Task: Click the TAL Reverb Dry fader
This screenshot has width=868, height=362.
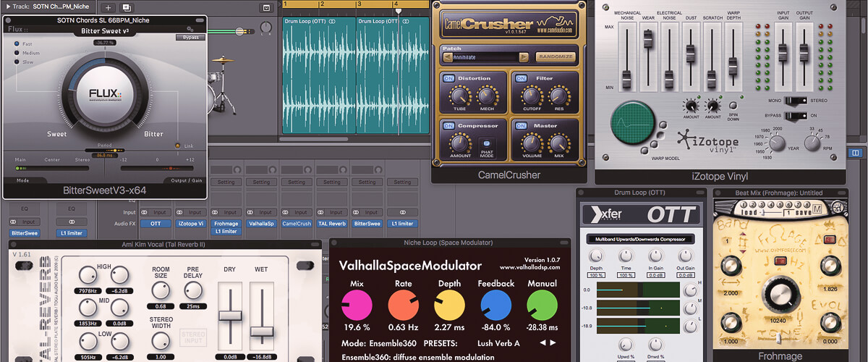Action: pos(231,314)
